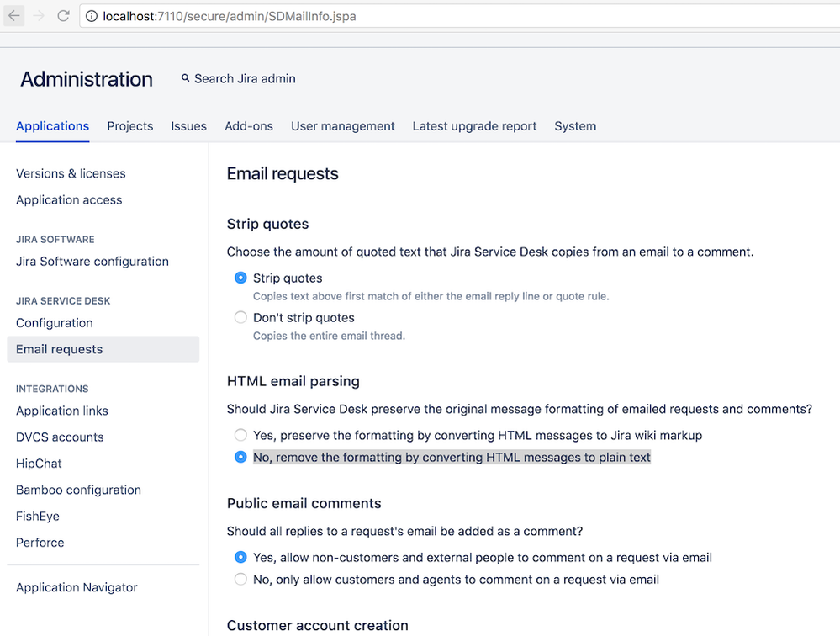The image size is (840, 636).
Task: Reload the page with refresh icon
Action: tap(63, 16)
